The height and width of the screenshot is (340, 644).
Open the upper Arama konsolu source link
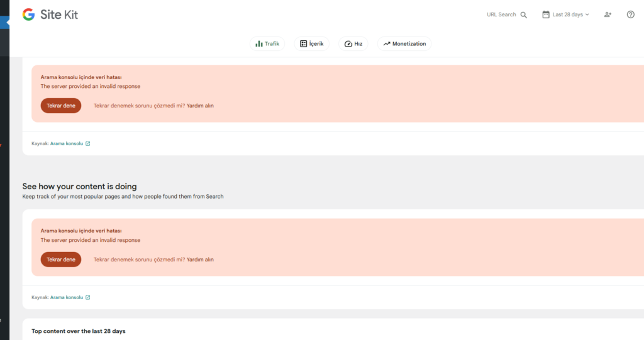click(x=66, y=143)
